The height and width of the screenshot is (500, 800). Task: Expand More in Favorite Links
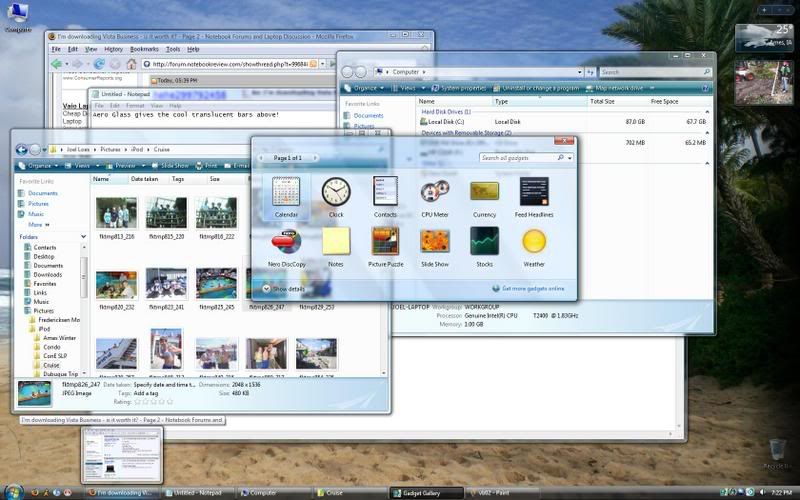click(39, 224)
